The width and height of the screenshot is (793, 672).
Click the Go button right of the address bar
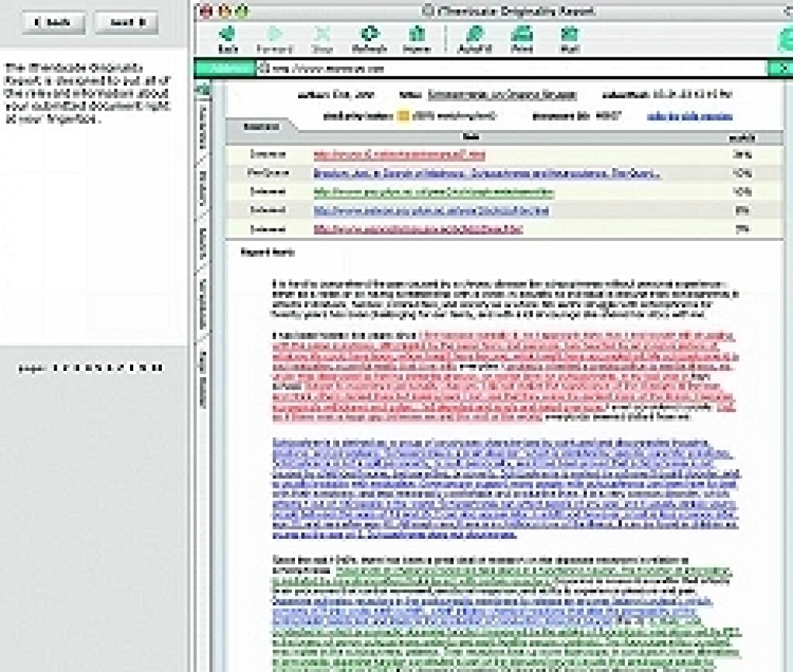781,68
